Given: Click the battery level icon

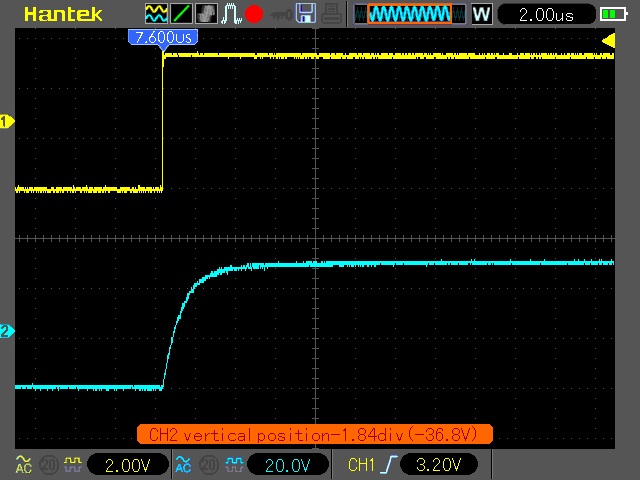Looking at the screenshot, I should 613,15.
